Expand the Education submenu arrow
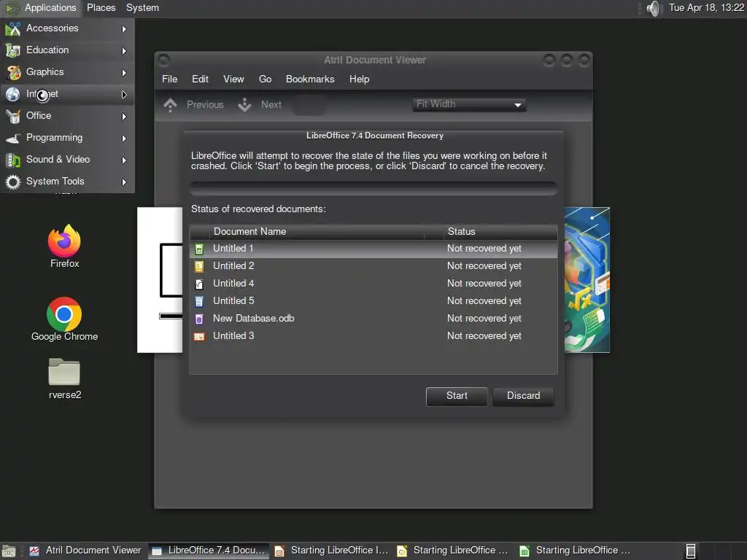The height and width of the screenshot is (560, 747). click(124, 51)
